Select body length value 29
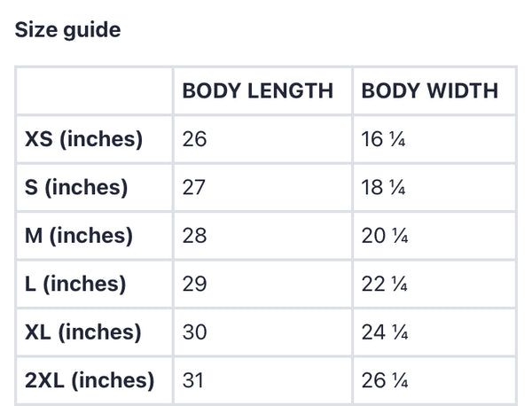This screenshot has width=532, height=406. (x=194, y=284)
